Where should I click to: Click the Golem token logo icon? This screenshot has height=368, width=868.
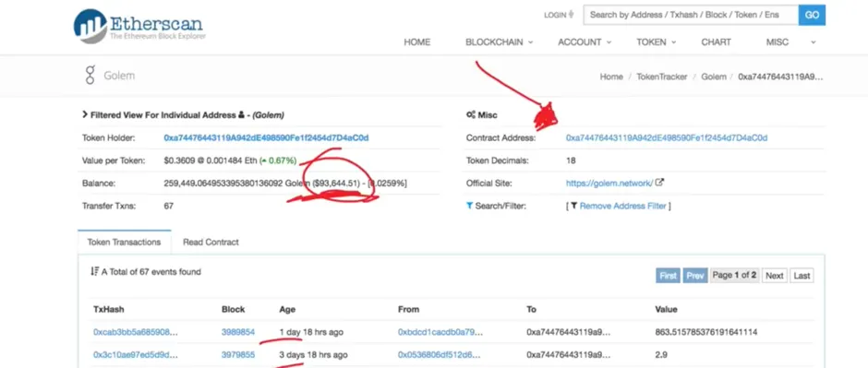coord(90,75)
